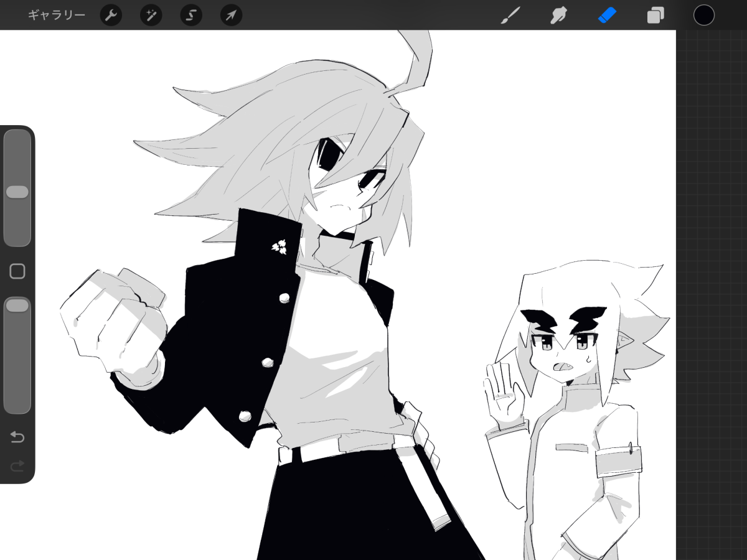Select the Smudge finger tool
The image size is (747, 560).
click(x=558, y=15)
